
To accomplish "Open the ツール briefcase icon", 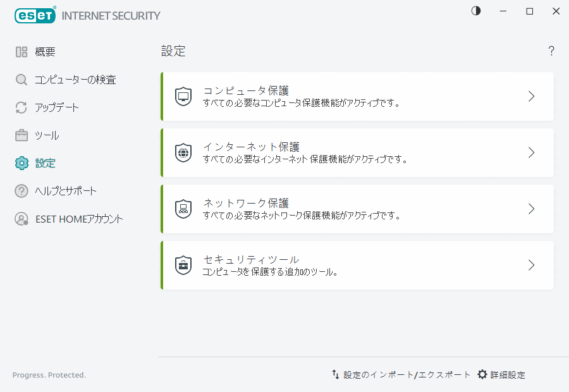I will [21, 135].
